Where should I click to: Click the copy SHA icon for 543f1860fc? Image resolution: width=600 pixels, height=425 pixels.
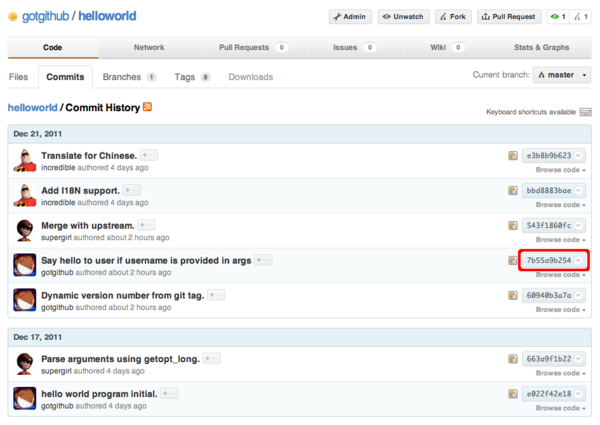(513, 226)
